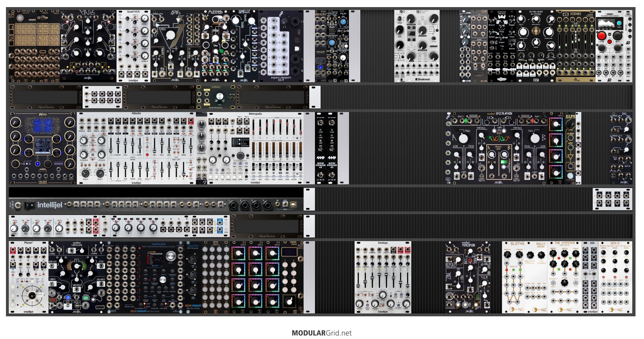Flip the Wild/Mild switch on The Hypster
644x339 pixels.
pos(576,283)
